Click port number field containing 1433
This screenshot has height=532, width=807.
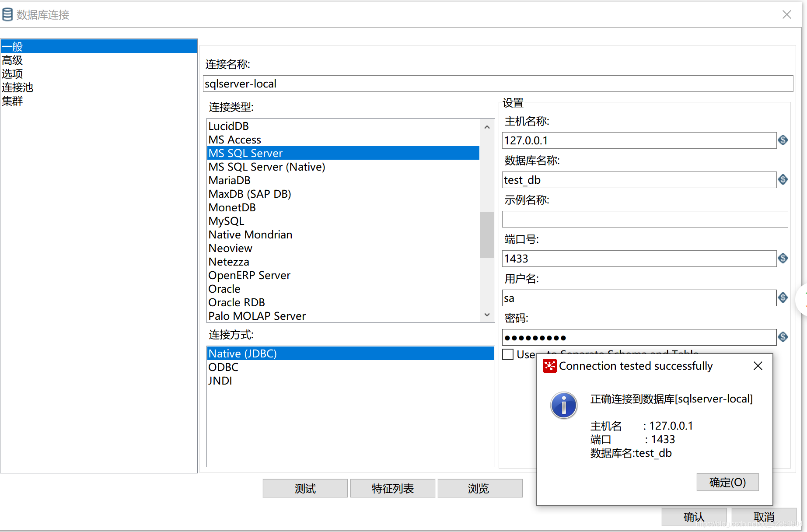tap(639, 259)
